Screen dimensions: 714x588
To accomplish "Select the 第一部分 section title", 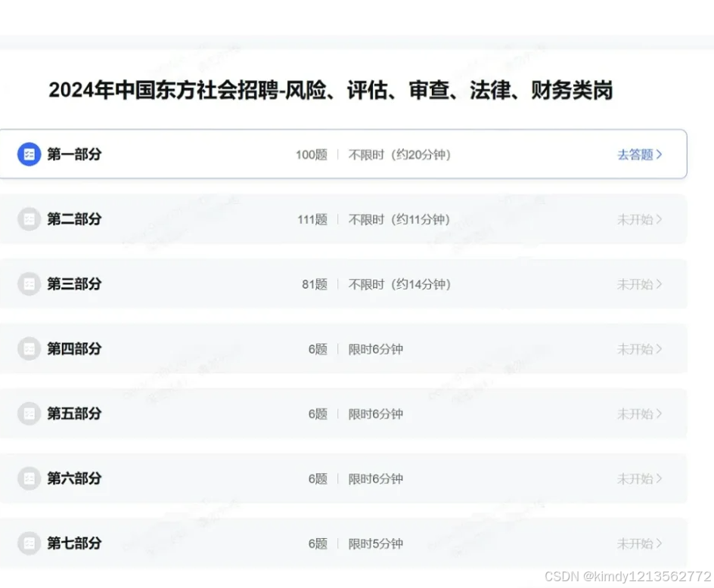I will coord(74,154).
